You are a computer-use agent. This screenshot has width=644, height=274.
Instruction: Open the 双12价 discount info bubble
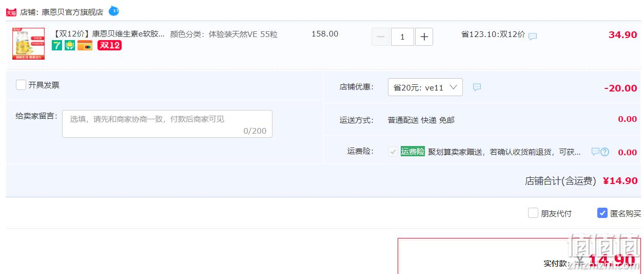click(x=533, y=36)
